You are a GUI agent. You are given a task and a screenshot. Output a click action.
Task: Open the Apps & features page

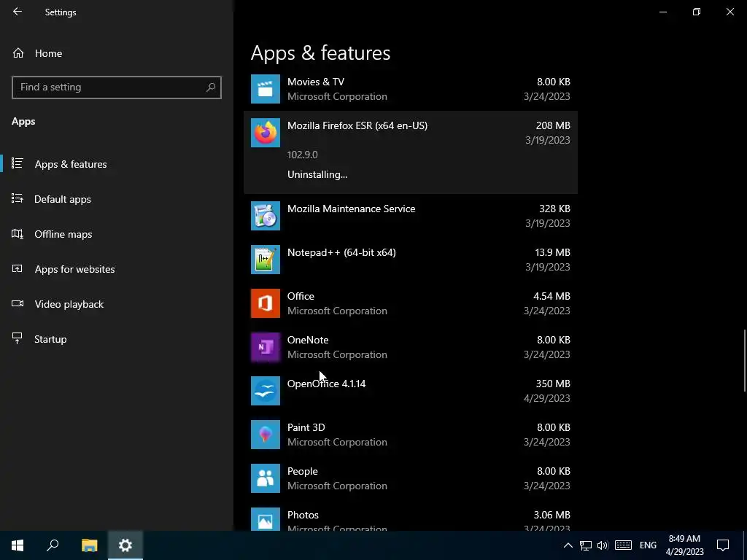point(117,164)
